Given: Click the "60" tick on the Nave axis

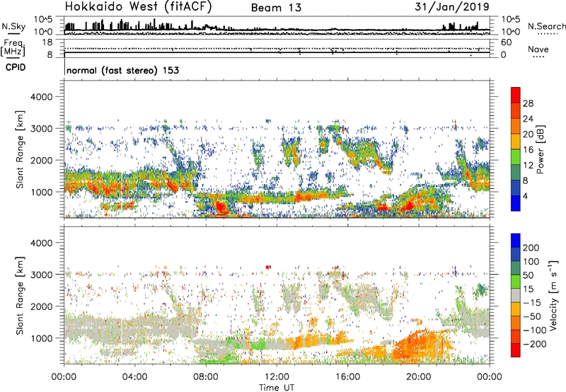Looking at the screenshot, I should 506,42.
